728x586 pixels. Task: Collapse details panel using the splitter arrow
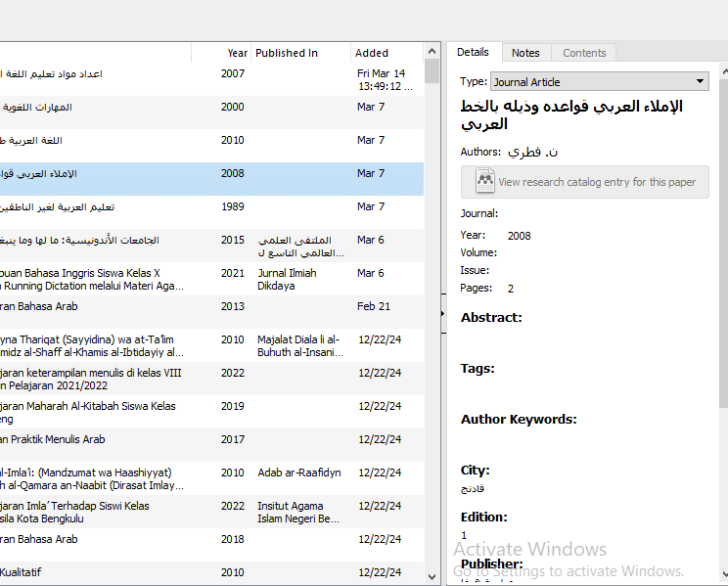[x=442, y=314]
